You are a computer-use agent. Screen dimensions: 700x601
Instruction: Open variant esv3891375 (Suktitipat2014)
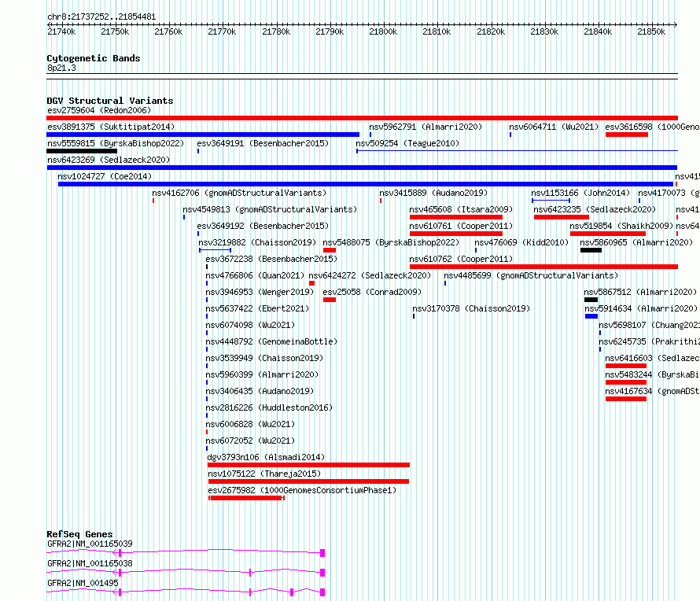[x=111, y=127]
